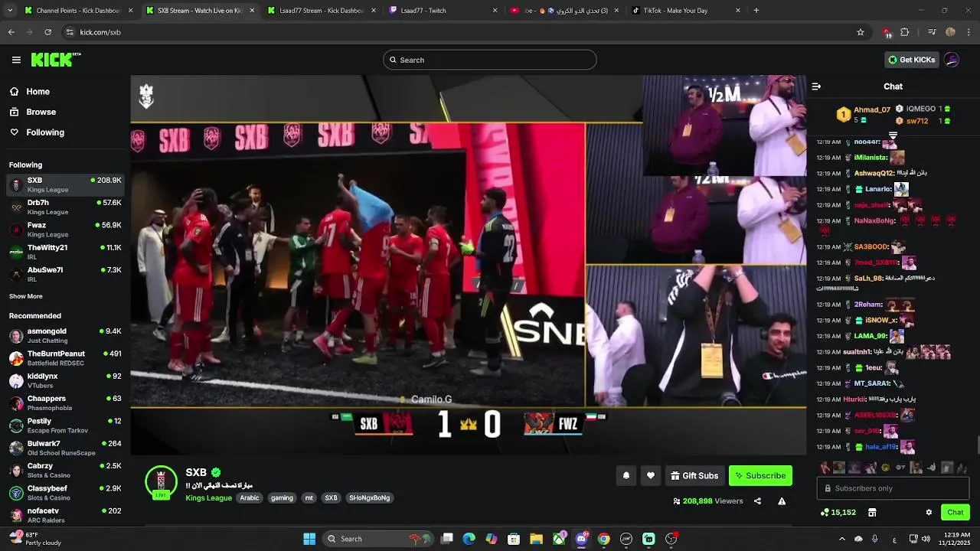This screenshot has height=551, width=980.
Task: Go to Home in the sidebar
Action: coord(38,92)
